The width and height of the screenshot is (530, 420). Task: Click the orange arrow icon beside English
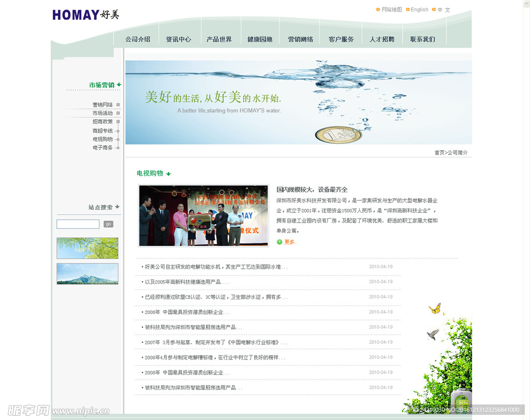(408, 9)
